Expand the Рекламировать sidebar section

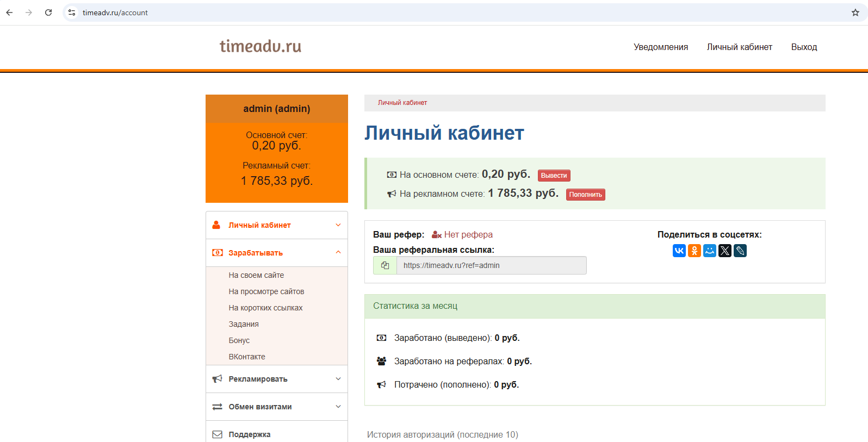pyautogui.click(x=276, y=379)
